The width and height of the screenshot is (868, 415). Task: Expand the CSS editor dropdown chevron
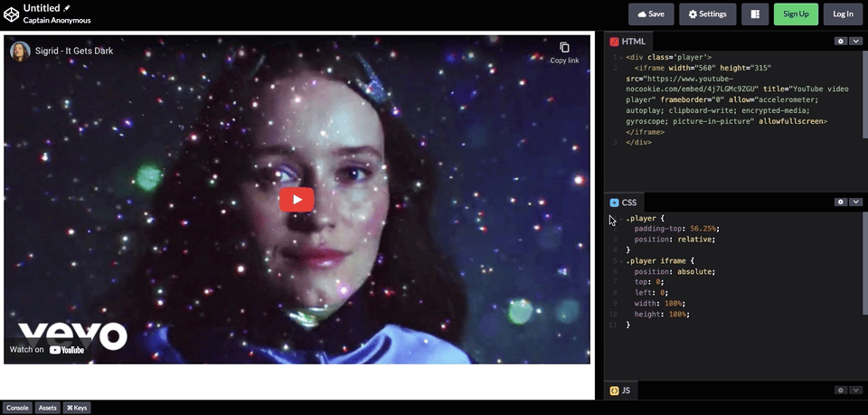pyautogui.click(x=856, y=202)
